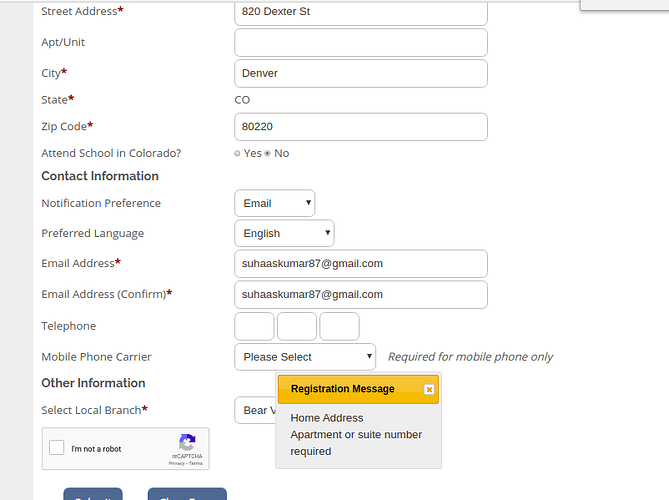
Task: Expand the Preferred Language dropdown
Action: click(x=284, y=233)
